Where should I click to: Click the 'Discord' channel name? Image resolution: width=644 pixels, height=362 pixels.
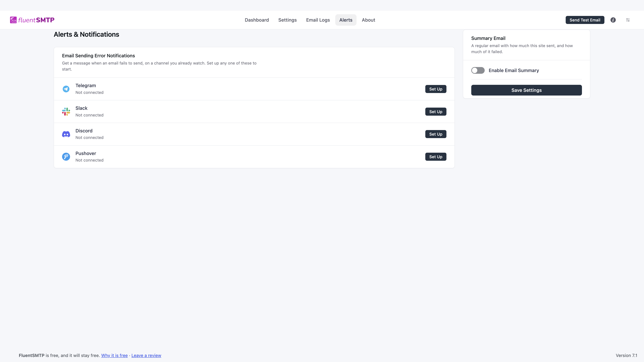coord(84,131)
